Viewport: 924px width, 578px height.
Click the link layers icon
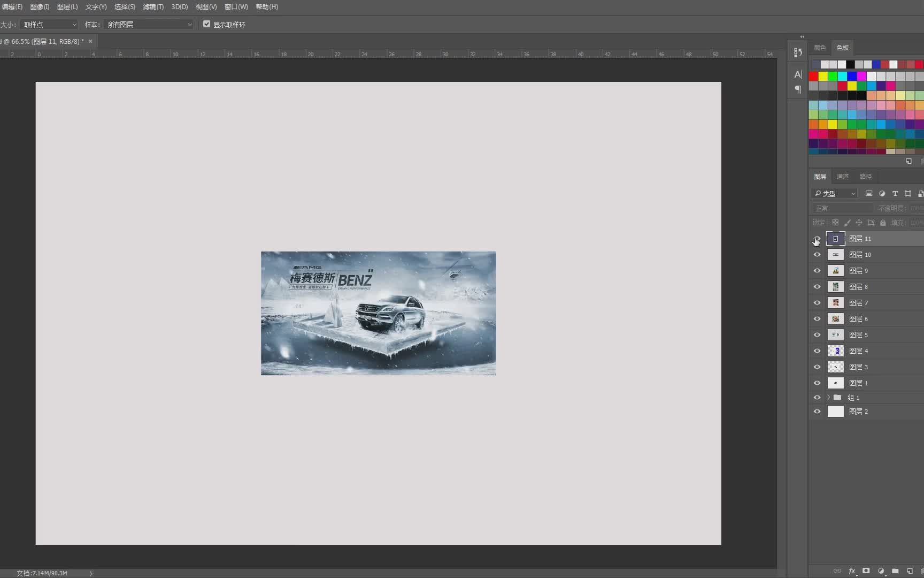tap(837, 571)
